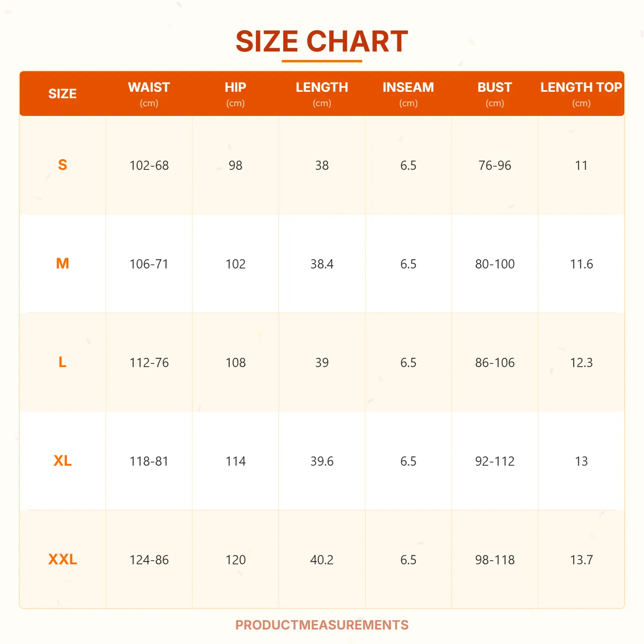Click length top value 13.7

(x=581, y=560)
